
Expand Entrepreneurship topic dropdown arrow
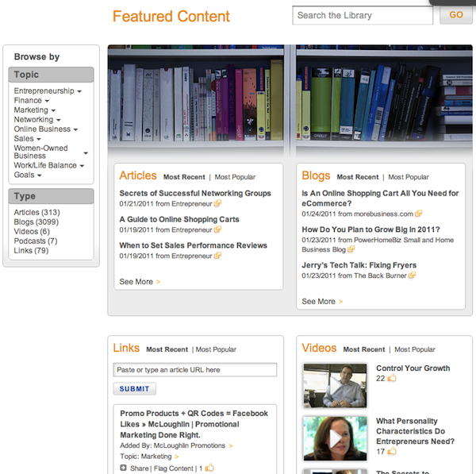click(79, 91)
